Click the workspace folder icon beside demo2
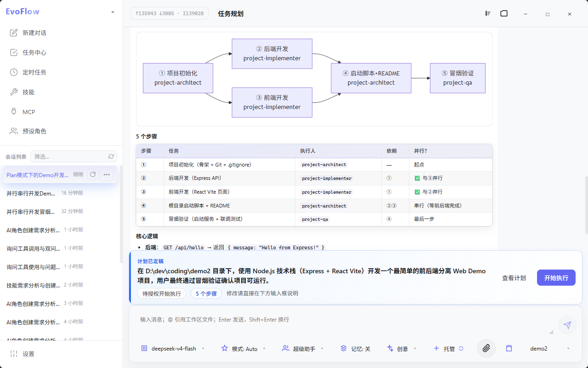This screenshot has height=368, width=588. point(509,348)
